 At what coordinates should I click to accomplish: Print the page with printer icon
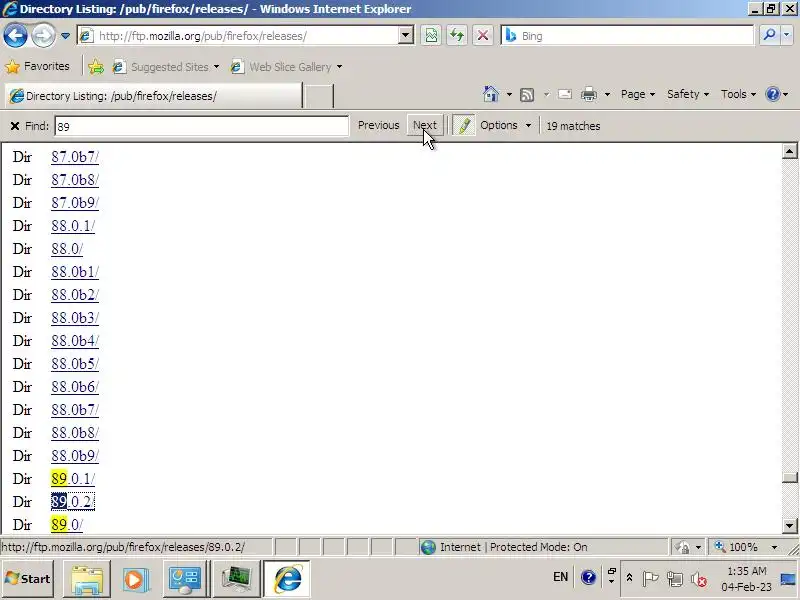click(x=589, y=94)
